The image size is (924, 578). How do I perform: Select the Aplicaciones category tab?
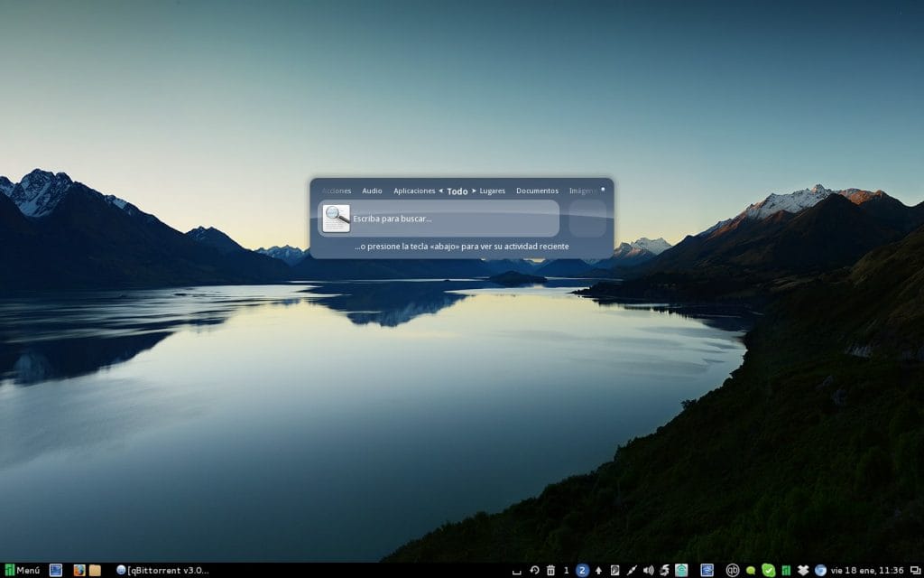[x=414, y=191]
